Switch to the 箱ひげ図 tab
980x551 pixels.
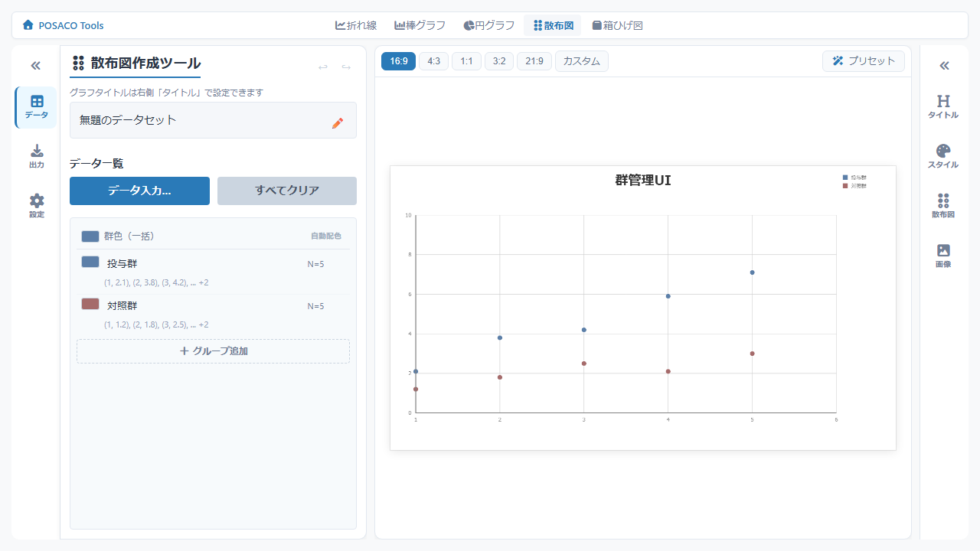617,25
